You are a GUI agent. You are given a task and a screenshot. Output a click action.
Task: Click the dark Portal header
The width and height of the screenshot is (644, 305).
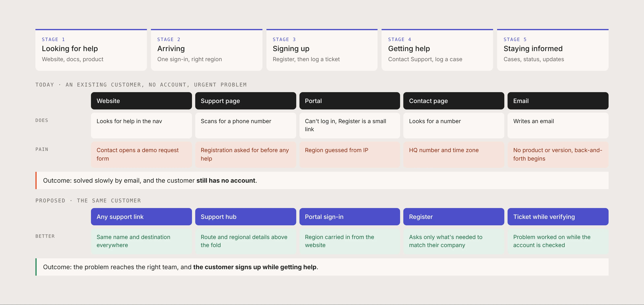(350, 101)
